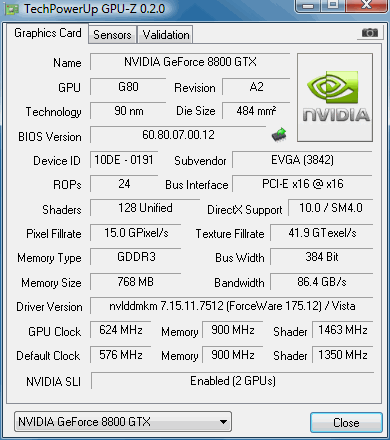Open the Validation tab
Viewport: 390px width, 440px height.
pyautogui.click(x=166, y=35)
